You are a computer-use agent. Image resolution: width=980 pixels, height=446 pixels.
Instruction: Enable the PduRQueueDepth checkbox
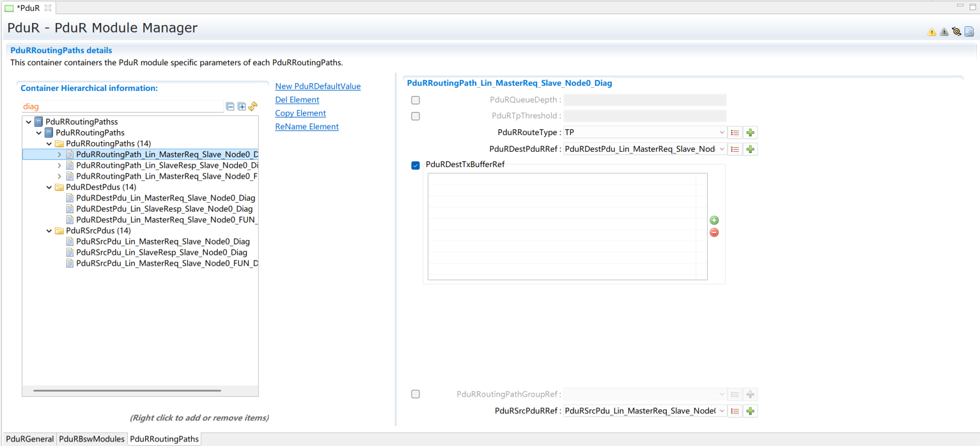tap(416, 100)
